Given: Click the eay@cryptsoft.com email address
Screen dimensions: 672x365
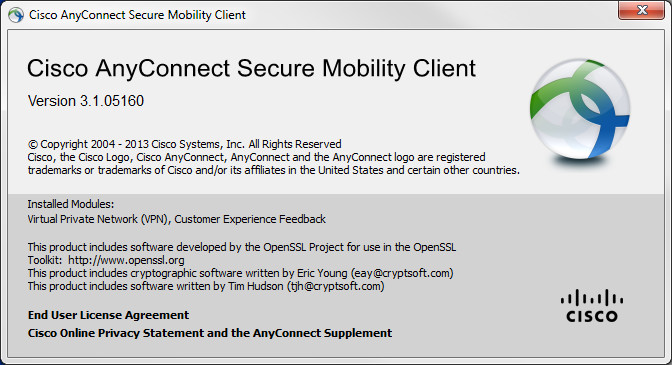Looking at the screenshot, I should pos(402,273).
